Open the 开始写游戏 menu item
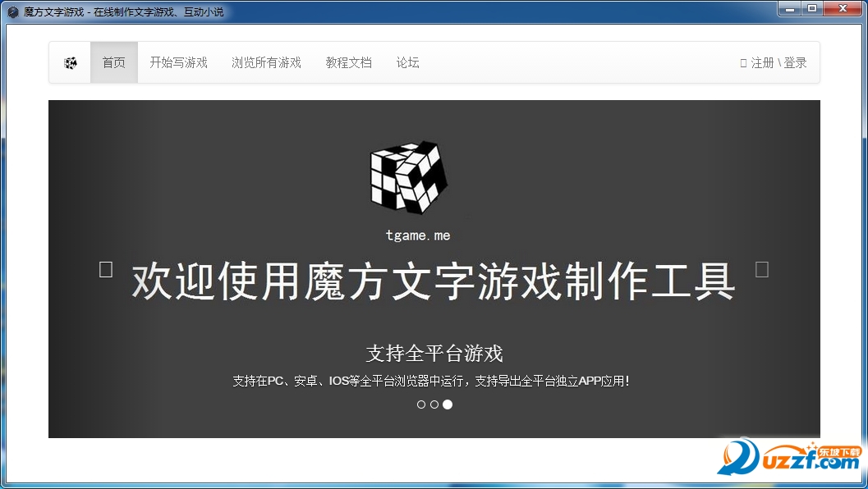 click(178, 62)
